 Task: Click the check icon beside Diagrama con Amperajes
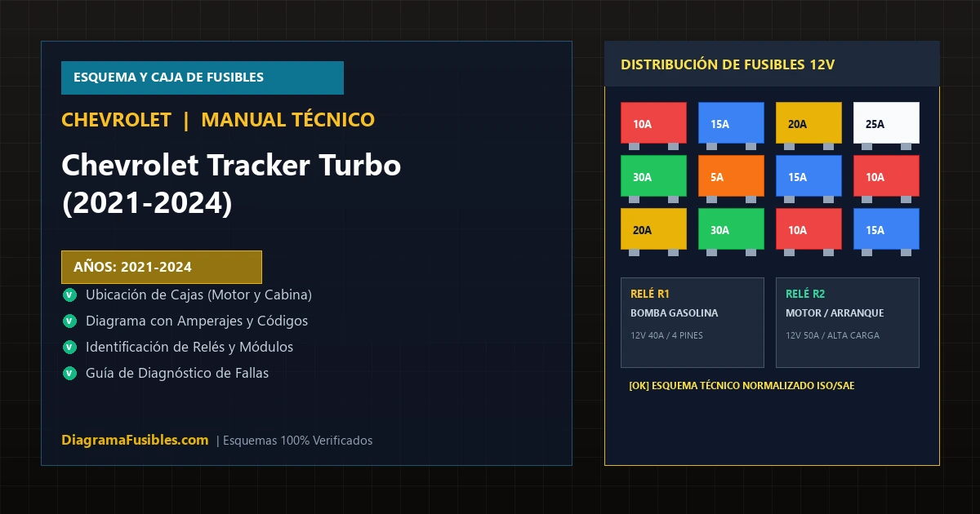point(69,321)
